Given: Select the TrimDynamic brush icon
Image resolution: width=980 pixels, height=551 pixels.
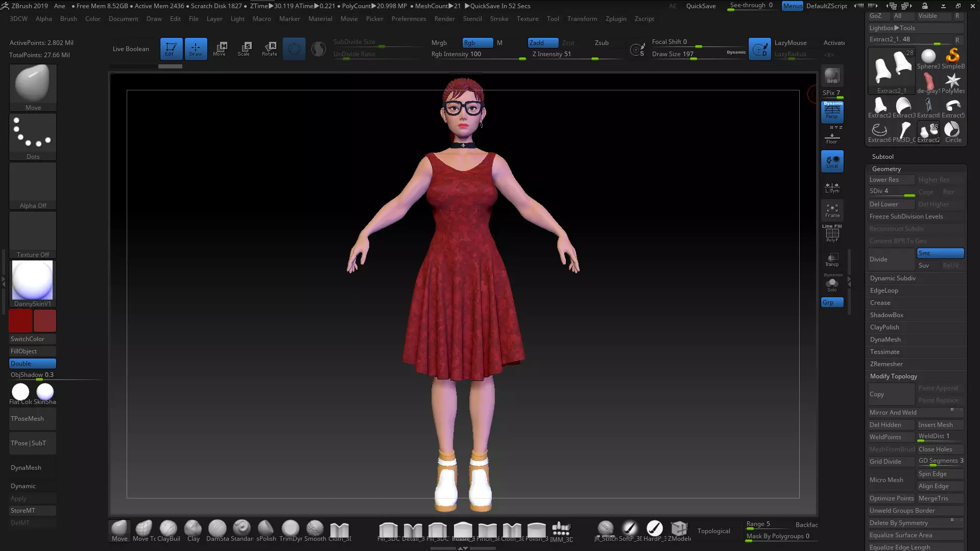Looking at the screenshot, I should pyautogui.click(x=291, y=531).
